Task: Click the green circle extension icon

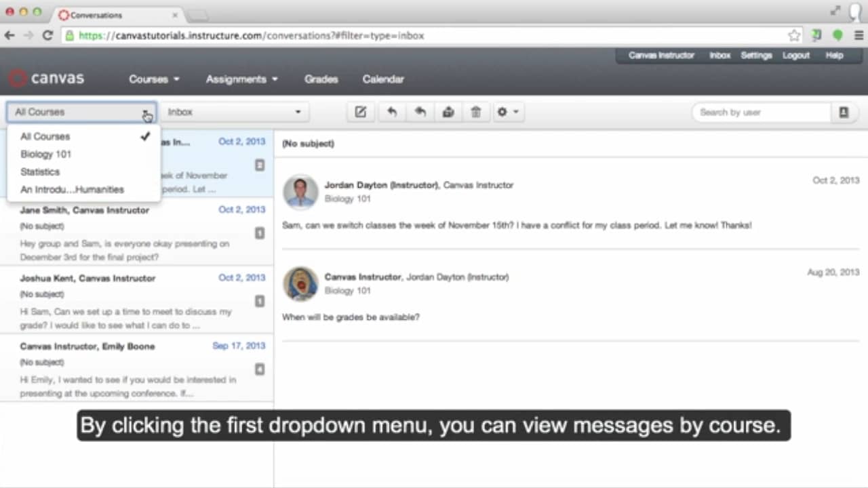Action: coord(838,35)
